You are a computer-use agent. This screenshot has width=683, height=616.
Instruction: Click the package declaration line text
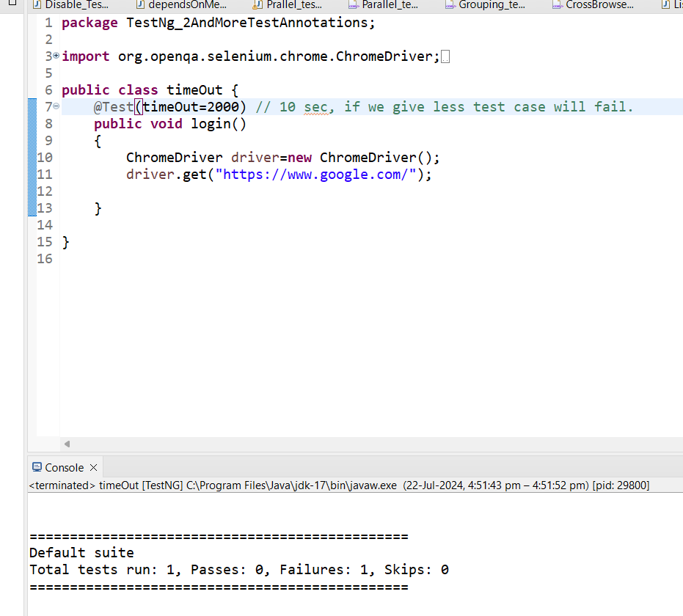click(218, 23)
